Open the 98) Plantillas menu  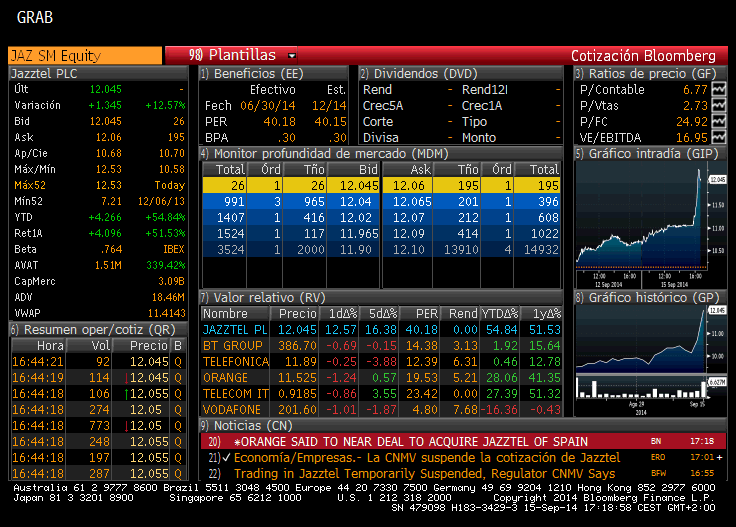pos(232,55)
